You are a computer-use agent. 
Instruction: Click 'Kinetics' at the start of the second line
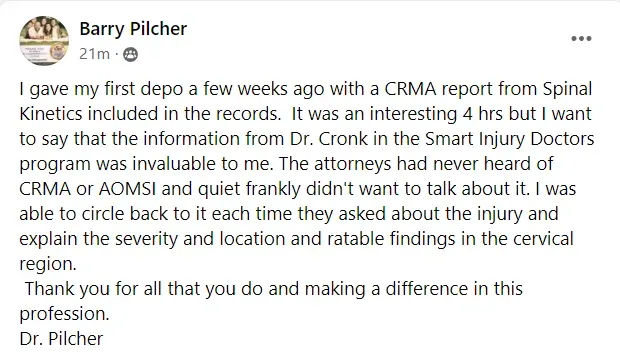point(51,114)
